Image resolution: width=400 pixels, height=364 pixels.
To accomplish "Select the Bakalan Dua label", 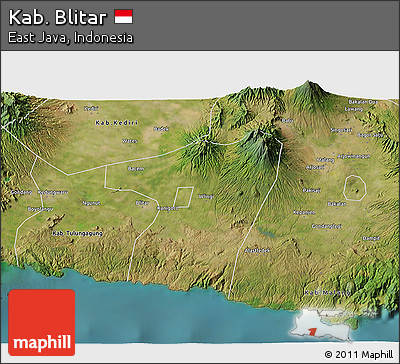I will (363, 102).
